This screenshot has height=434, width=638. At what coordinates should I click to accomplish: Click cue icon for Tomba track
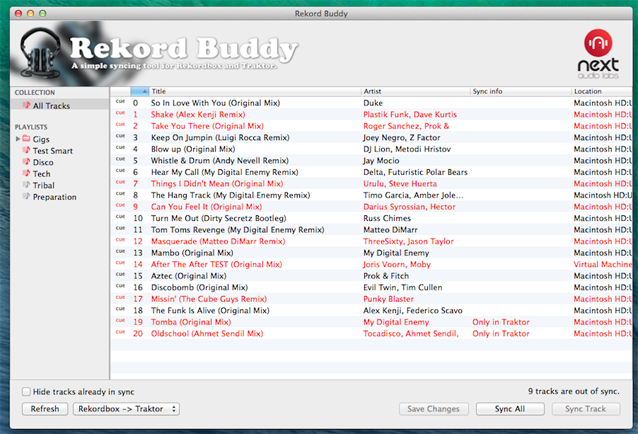coord(120,321)
